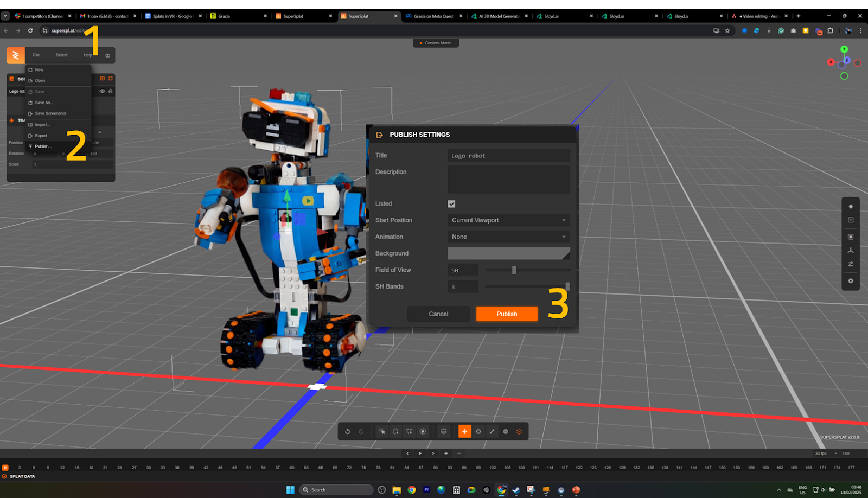Uncheck the Listed checkbox in Publish Settings
This screenshot has height=498, width=868.
(451, 203)
